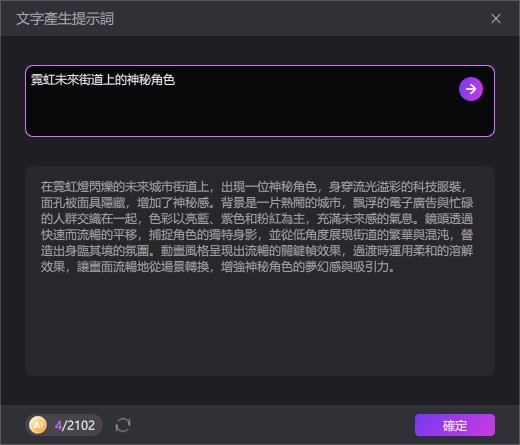Click the generated prompt text area
Screen dimensions: 520x445
tap(260, 271)
